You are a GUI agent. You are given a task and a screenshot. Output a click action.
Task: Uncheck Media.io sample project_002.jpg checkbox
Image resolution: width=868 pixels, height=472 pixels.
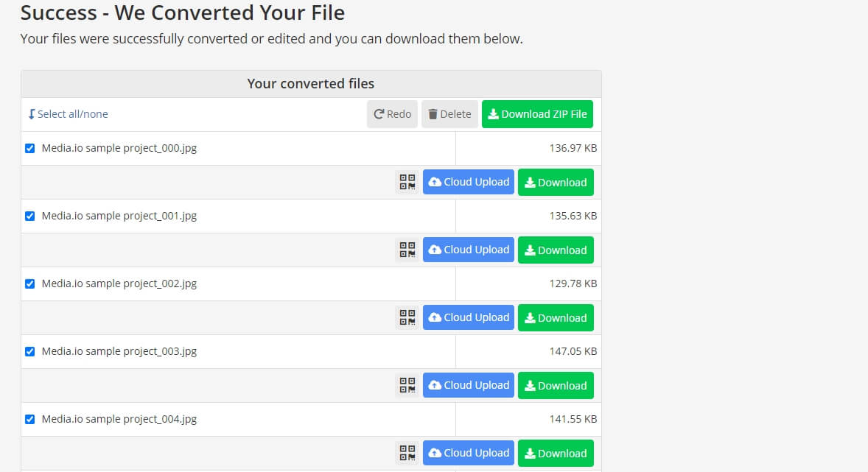tap(30, 284)
